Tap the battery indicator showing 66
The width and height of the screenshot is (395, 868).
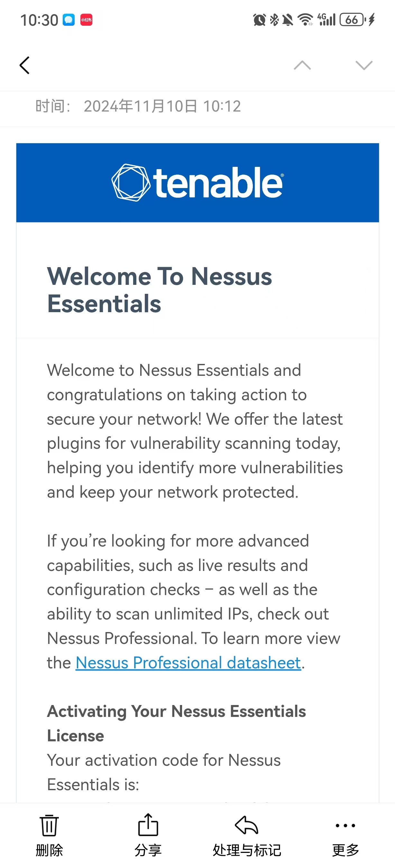point(353,20)
